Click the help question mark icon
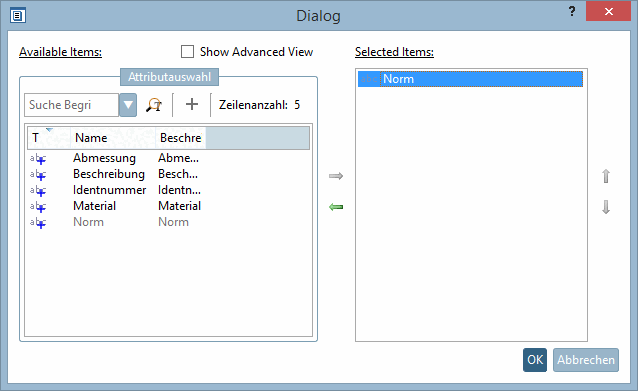This screenshot has height=391, width=638. pyautogui.click(x=572, y=11)
